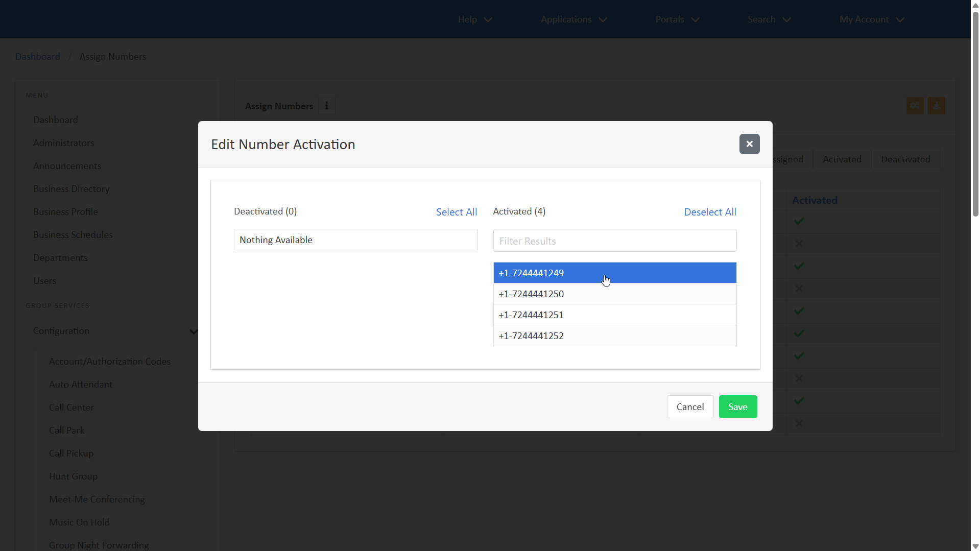
Task: Open the Help dropdown menu
Action: tap(474, 19)
